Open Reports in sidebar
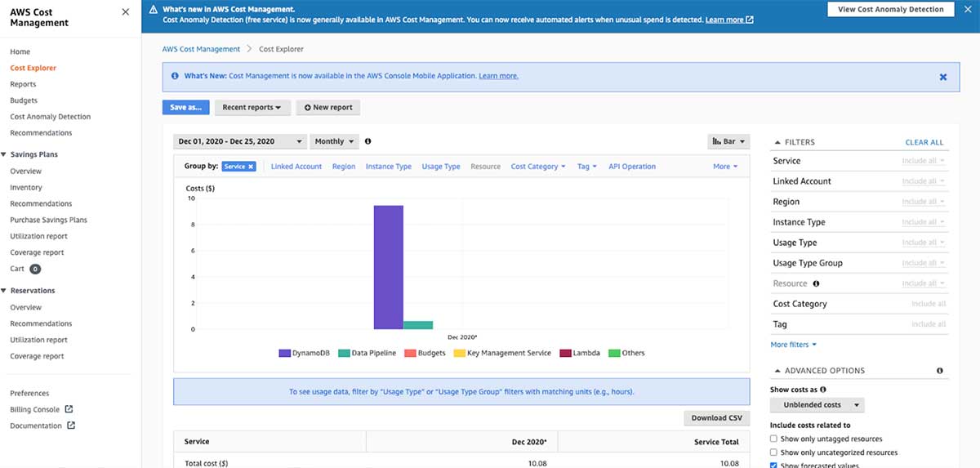Image resolution: width=980 pixels, height=468 pixels. (23, 84)
